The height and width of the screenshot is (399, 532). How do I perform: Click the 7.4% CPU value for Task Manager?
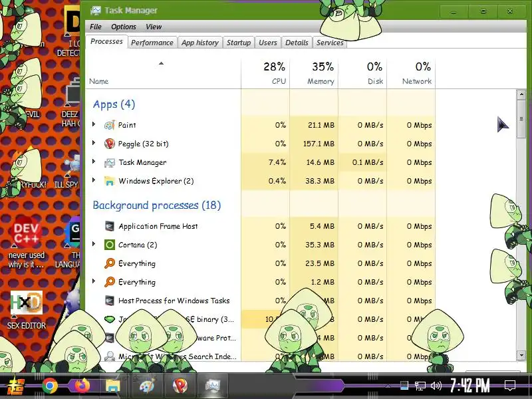click(277, 162)
